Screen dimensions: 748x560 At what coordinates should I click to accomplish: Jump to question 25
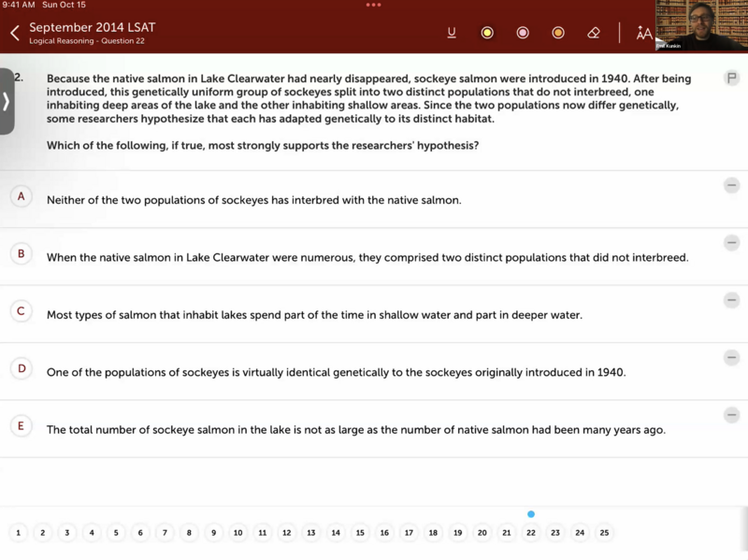point(604,533)
